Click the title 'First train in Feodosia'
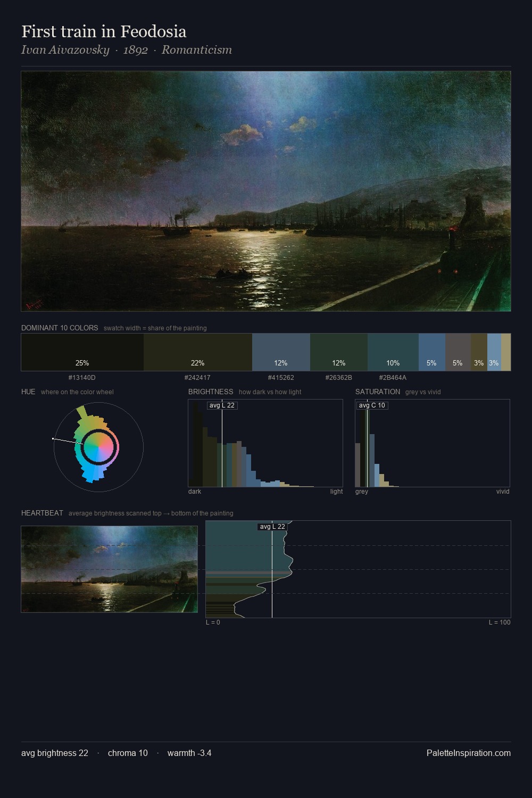The height and width of the screenshot is (798, 532). pos(104,31)
